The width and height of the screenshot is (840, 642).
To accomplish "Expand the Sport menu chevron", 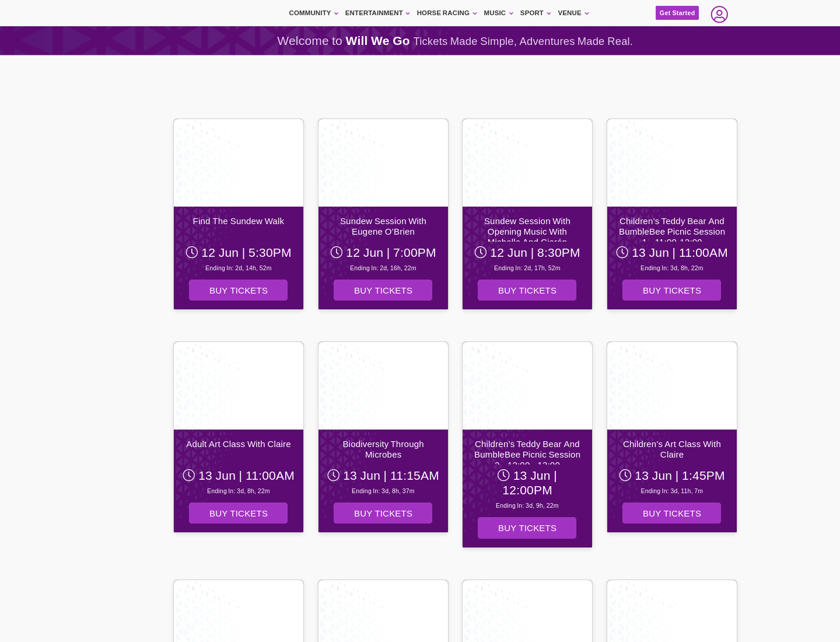I will pos(549,13).
